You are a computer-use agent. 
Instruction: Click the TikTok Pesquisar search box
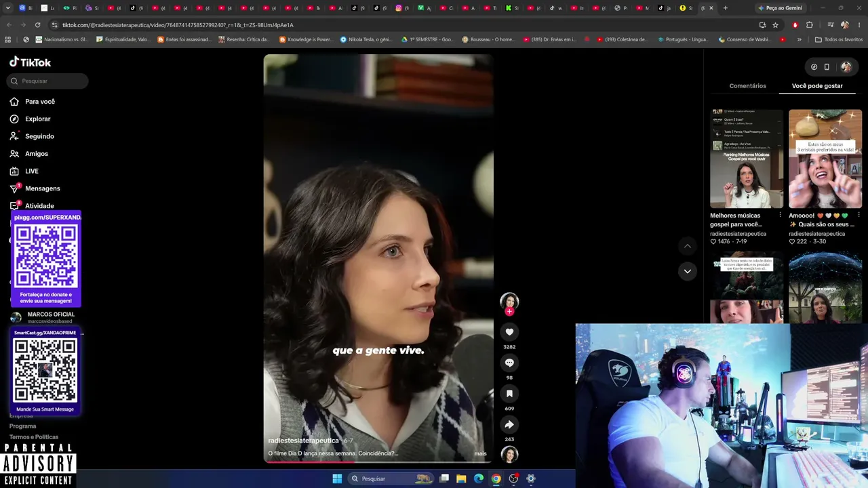pos(47,81)
